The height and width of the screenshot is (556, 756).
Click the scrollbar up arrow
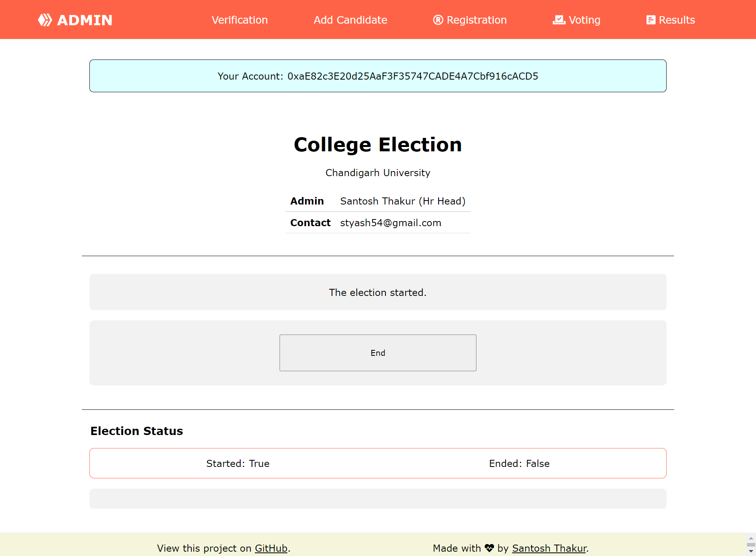[x=751, y=538]
